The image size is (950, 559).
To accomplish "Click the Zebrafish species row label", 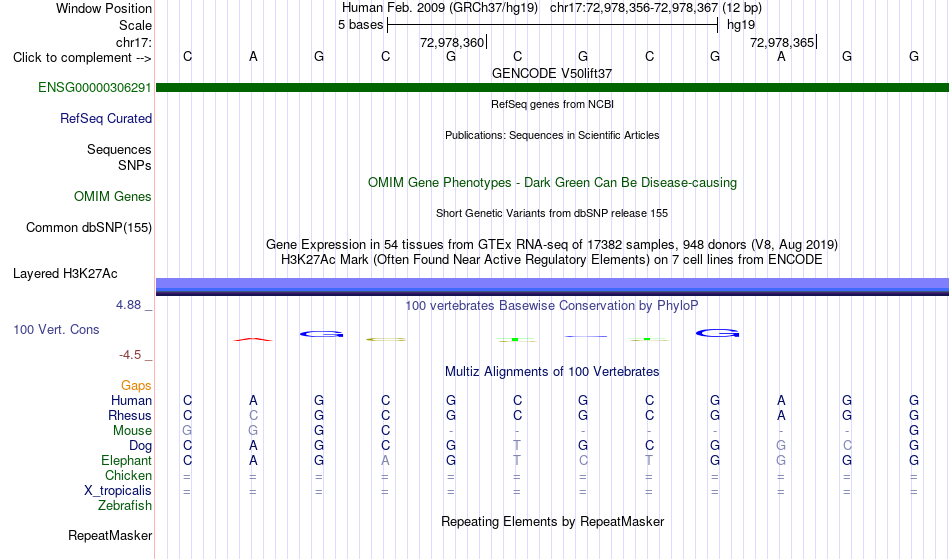I will coord(125,506).
